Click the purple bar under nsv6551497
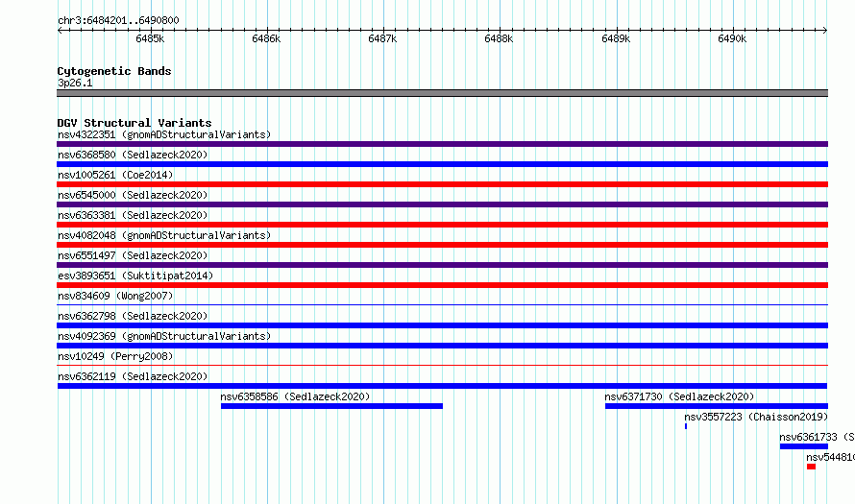Image resolution: width=855 pixels, height=504 pixels. point(442,265)
